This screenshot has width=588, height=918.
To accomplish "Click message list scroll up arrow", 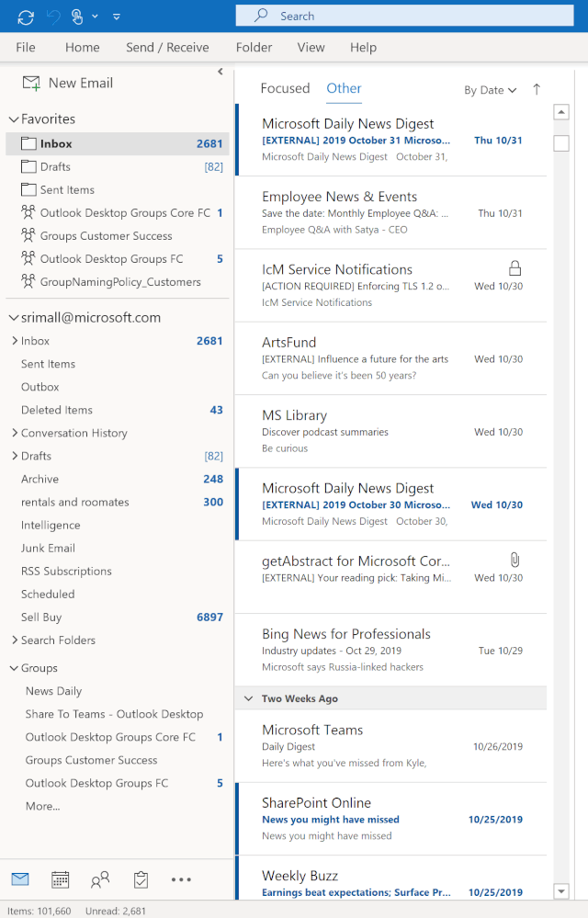I will pyautogui.click(x=561, y=112).
